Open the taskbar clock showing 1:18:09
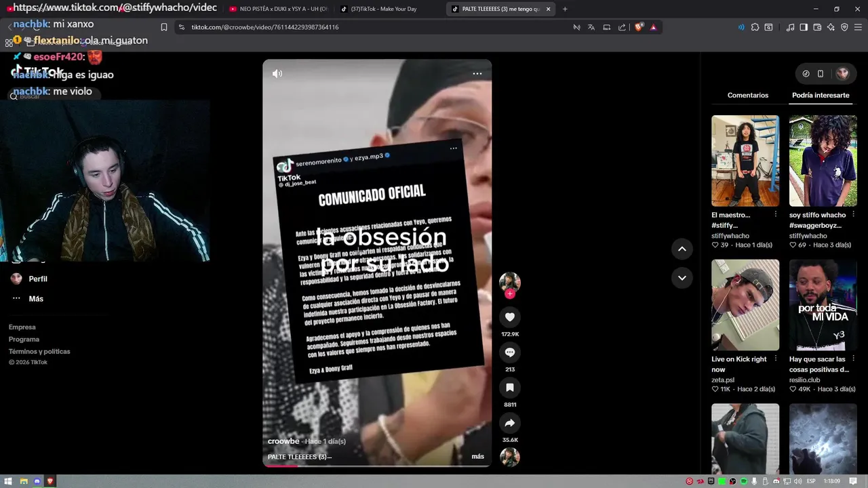Screen dimensions: 868x488 point(832,481)
